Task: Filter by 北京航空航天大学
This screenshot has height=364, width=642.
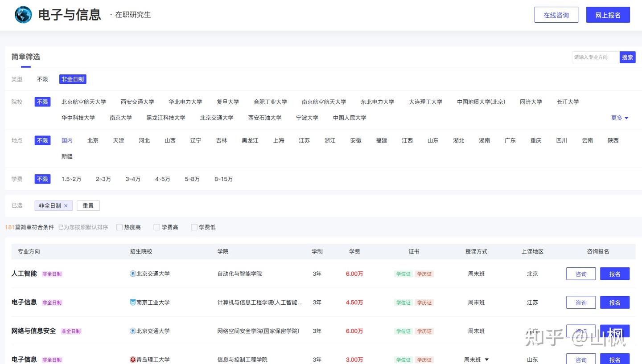Action: 84,102
